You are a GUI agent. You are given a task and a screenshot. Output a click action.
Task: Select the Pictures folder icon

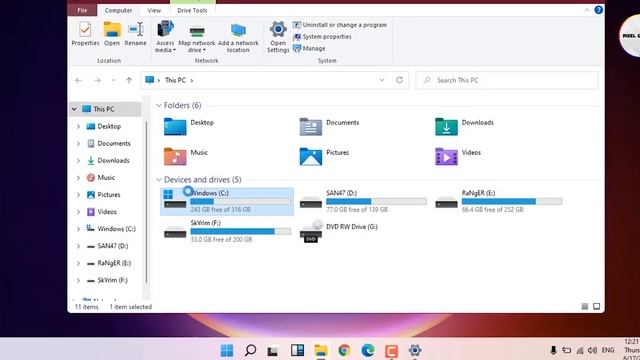311,156
